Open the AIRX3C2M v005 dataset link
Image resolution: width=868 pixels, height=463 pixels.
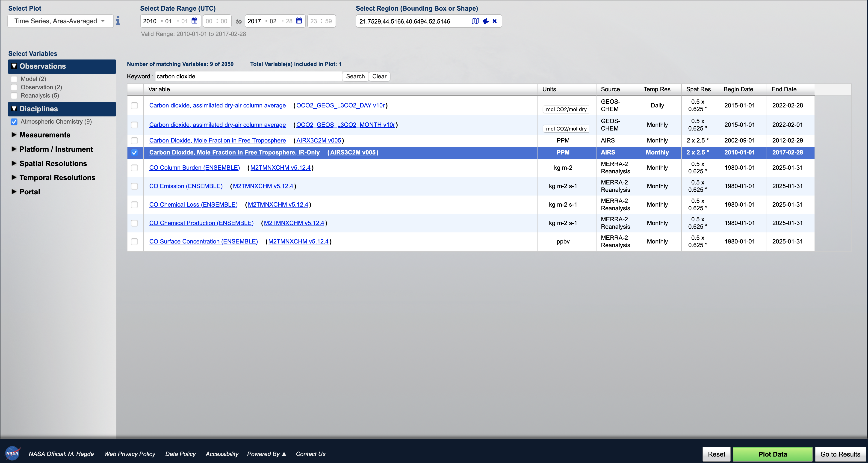click(319, 140)
